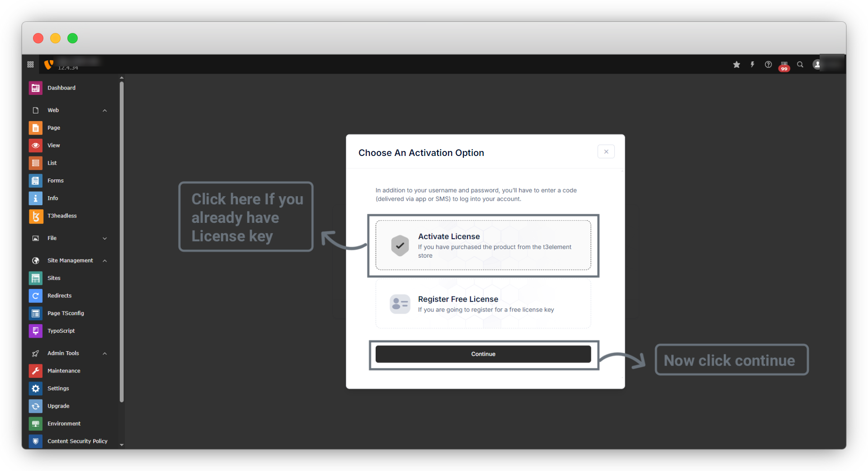Collapse the Site Management group
Image resolution: width=868 pixels, height=471 pixels.
pos(105,261)
